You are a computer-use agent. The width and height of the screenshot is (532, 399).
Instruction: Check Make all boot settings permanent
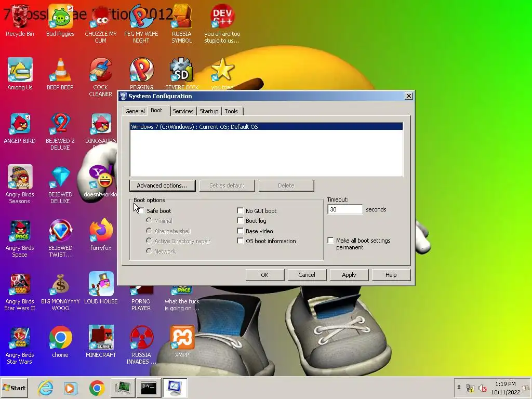(x=330, y=240)
